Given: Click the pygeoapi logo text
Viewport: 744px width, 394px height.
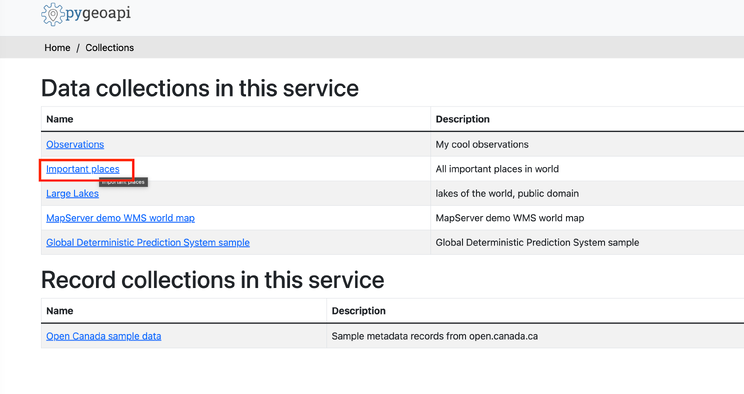Looking at the screenshot, I should tap(98, 14).
